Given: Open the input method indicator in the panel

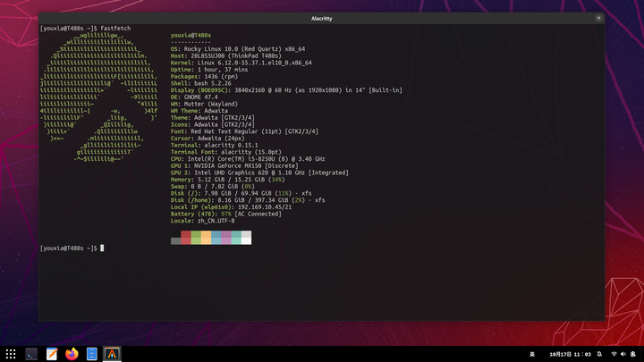Looking at the screenshot, I should (x=532, y=354).
